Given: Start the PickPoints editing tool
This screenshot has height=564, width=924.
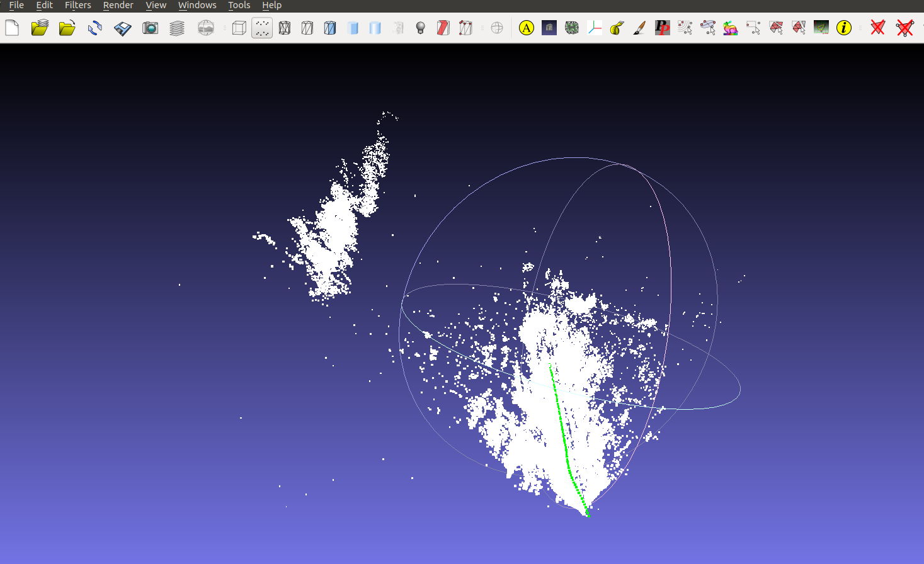Looking at the screenshot, I should 662,28.
